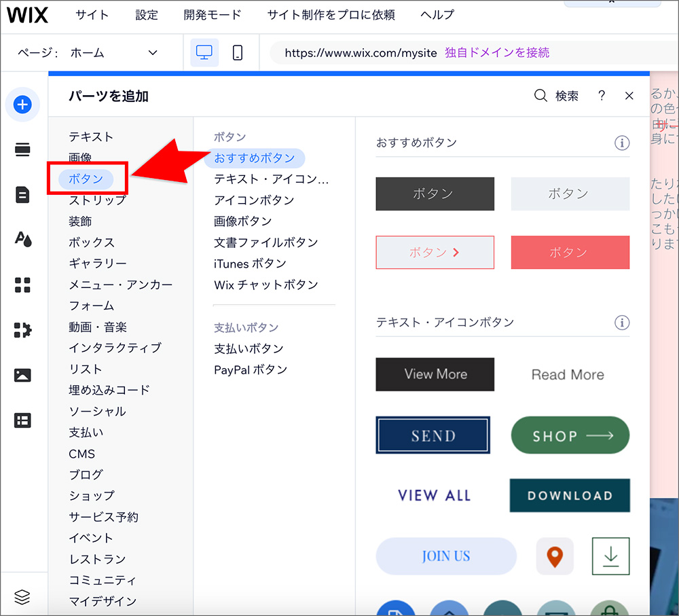The width and height of the screenshot is (679, 616).
Task: Open the 設定 menu
Action: (147, 15)
